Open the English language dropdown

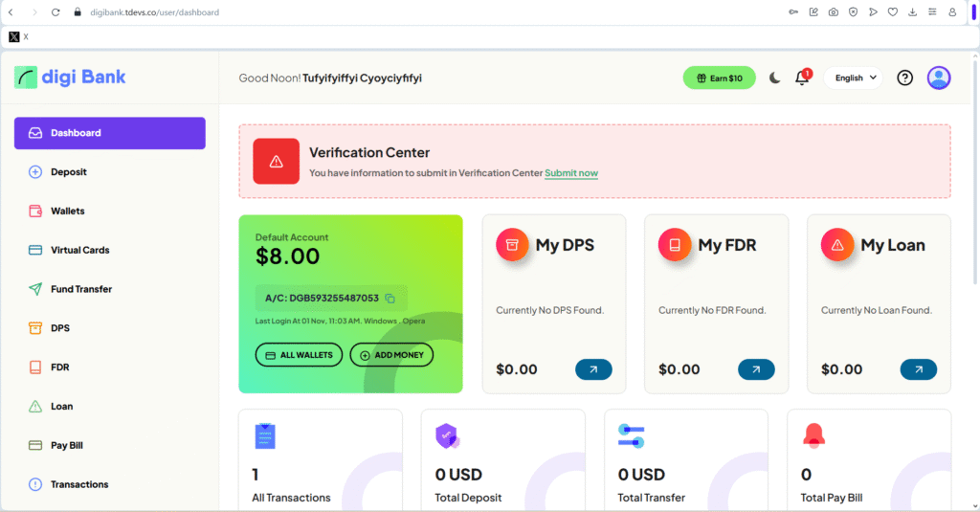(x=853, y=78)
